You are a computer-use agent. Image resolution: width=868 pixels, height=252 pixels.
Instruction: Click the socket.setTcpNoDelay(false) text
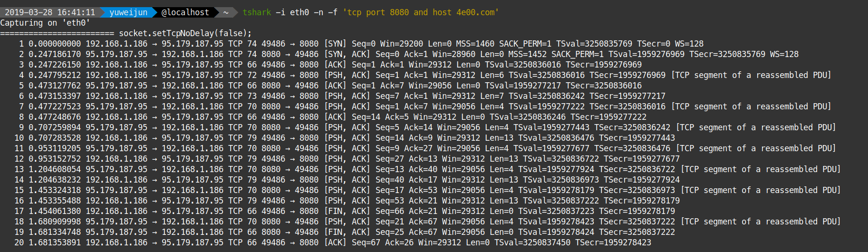[185, 33]
